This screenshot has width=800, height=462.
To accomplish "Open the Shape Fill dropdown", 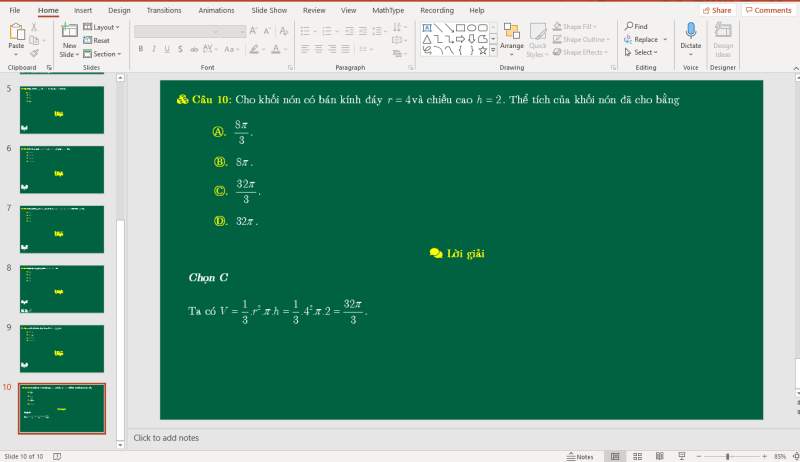I will (575, 27).
